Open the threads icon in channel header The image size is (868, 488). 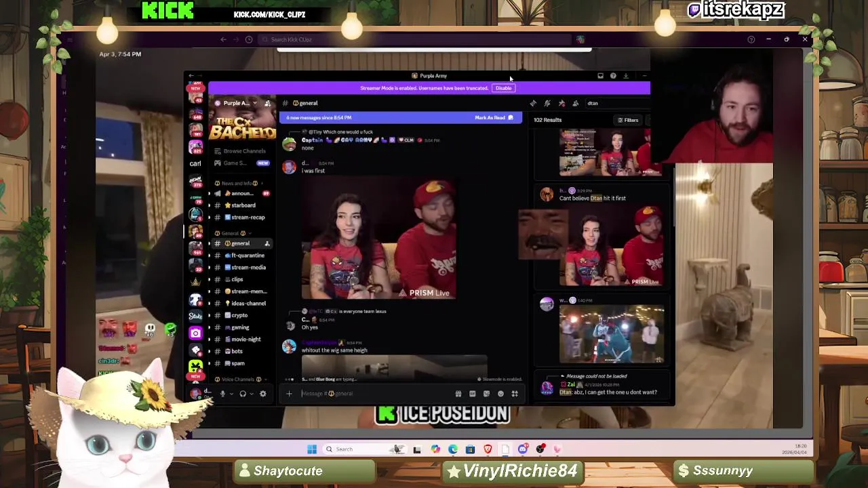coord(533,103)
